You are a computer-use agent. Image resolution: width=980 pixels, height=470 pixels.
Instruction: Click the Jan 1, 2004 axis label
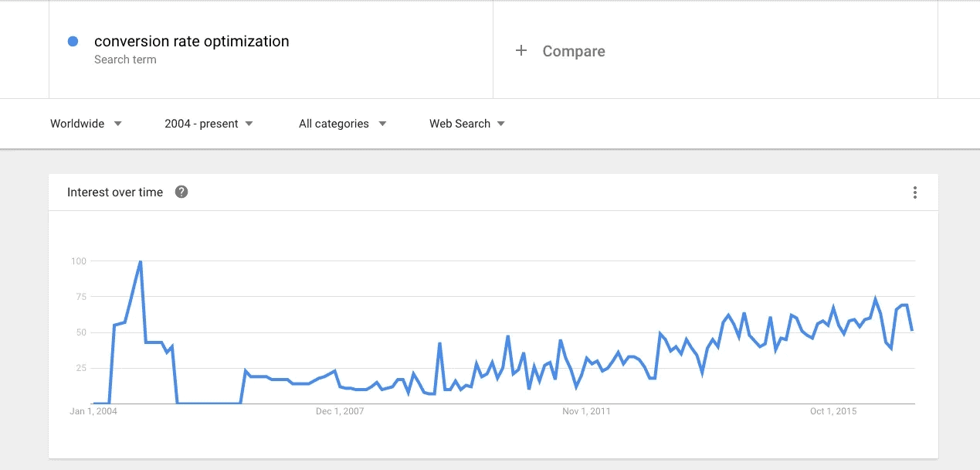click(x=94, y=411)
